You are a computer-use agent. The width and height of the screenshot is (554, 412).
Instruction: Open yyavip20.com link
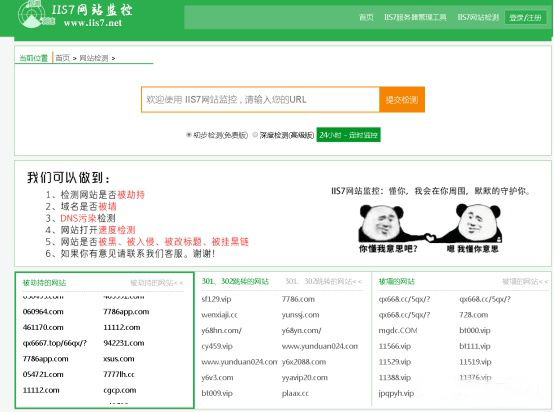click(305, 377)
